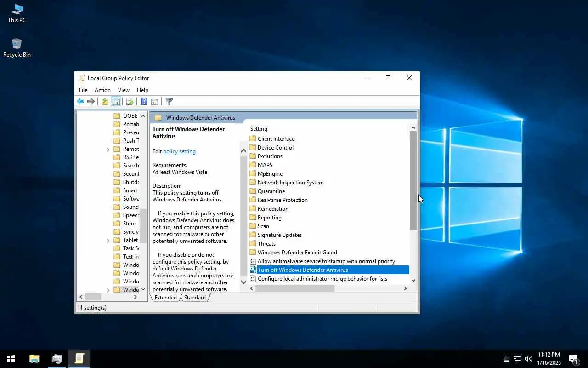Viewport: 588px width, 368px height.
Task: Click settings list horizontal scroll-right arrow
Action: coord(405,288)
